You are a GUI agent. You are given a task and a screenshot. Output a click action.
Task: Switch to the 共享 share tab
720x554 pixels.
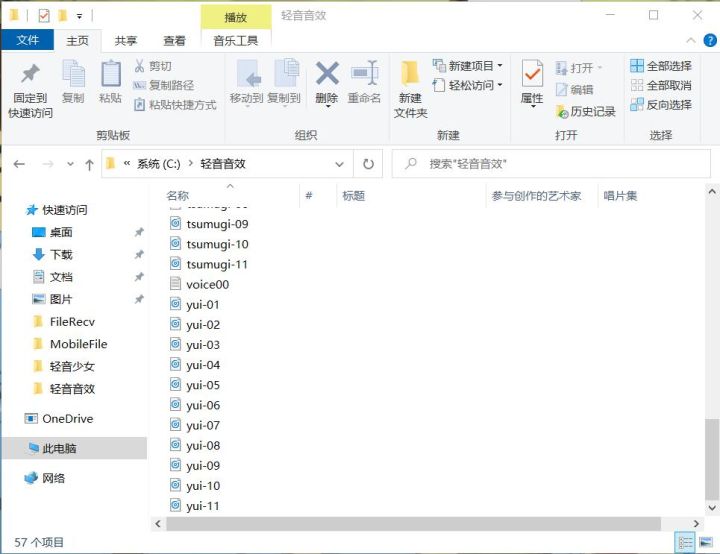pyautogui.click(x=126, y=41)
